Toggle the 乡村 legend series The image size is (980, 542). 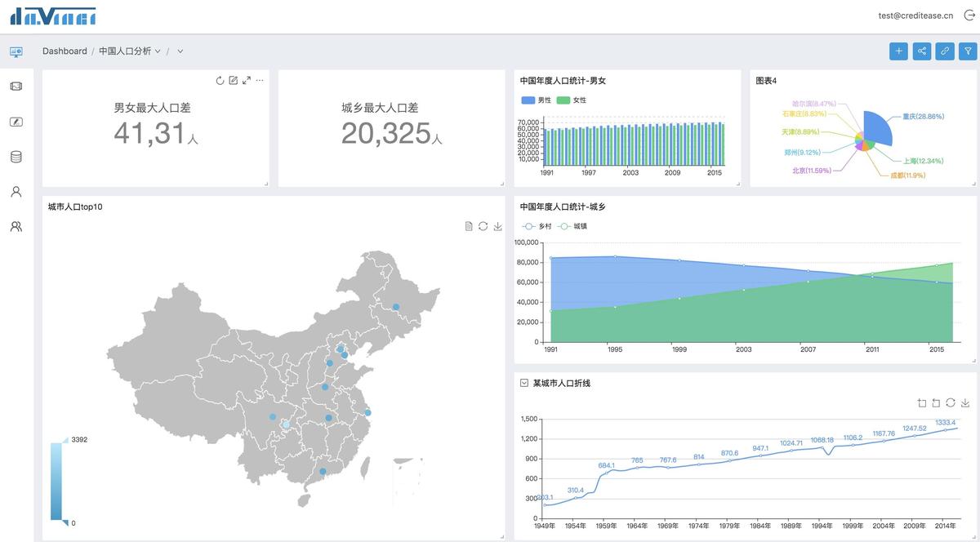click(537, 226)
